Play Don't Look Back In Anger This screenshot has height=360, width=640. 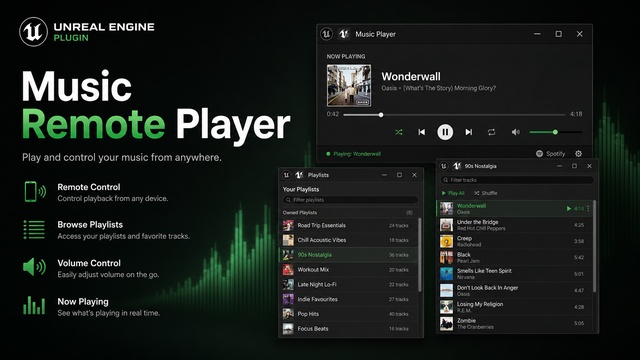pos(514,291)
